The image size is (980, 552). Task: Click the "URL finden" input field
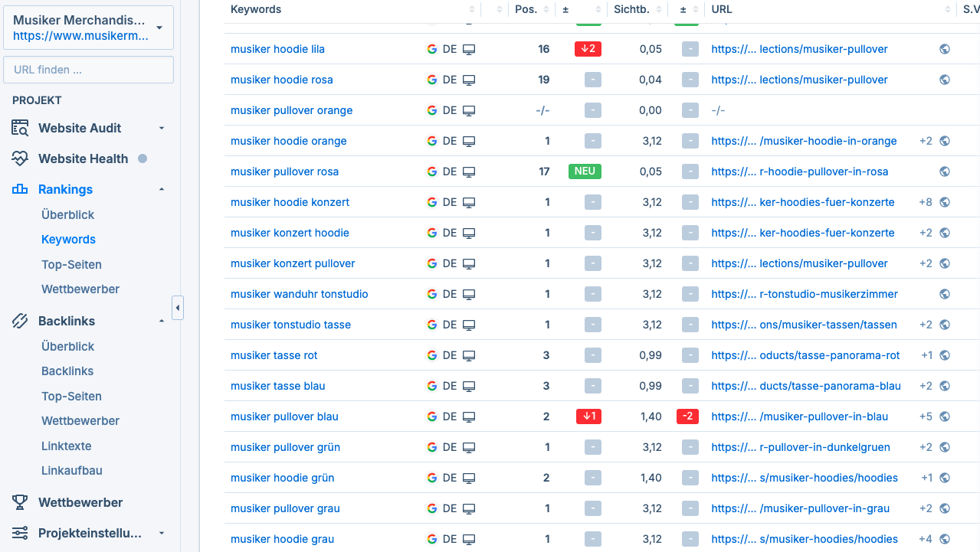[88, 69]
